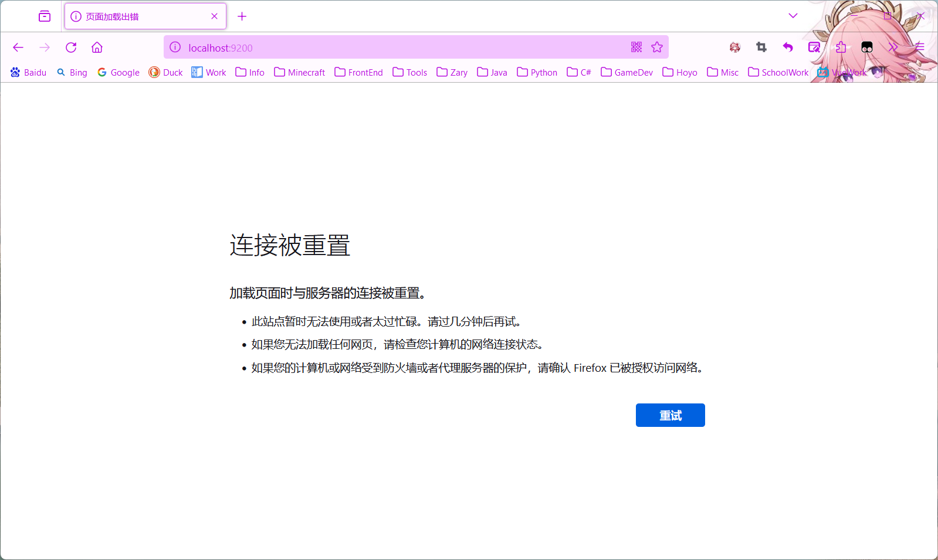Go forward to next page
This screenshot has height=560, width=938.
[x=45, y=47]
